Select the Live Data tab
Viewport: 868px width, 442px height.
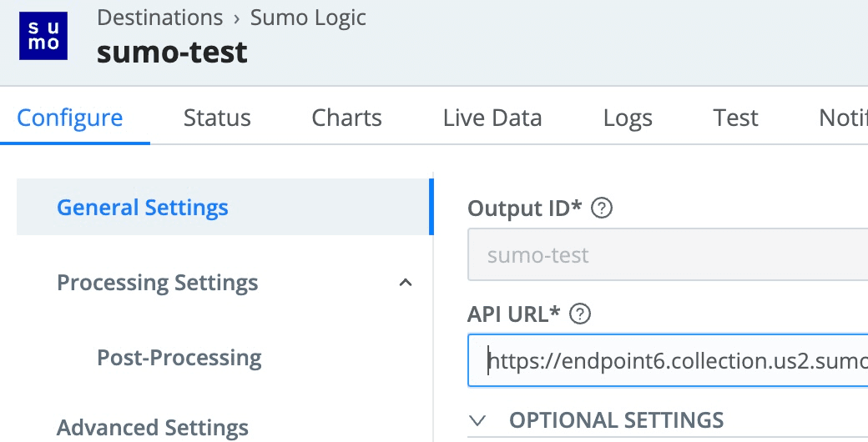pyautogui.click(x=492, y=118)
